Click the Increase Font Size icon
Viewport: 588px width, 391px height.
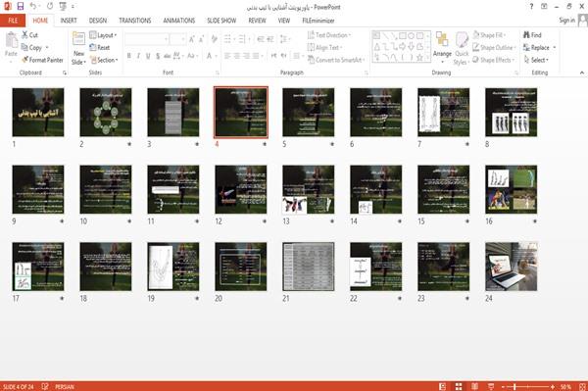pos(192,39)
